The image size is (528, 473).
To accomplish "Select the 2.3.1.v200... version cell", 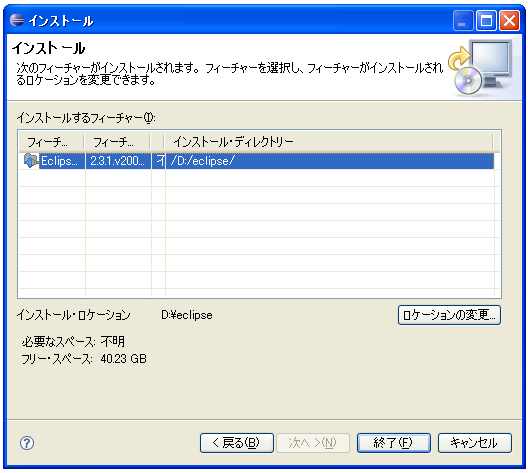I will point(118,161).
